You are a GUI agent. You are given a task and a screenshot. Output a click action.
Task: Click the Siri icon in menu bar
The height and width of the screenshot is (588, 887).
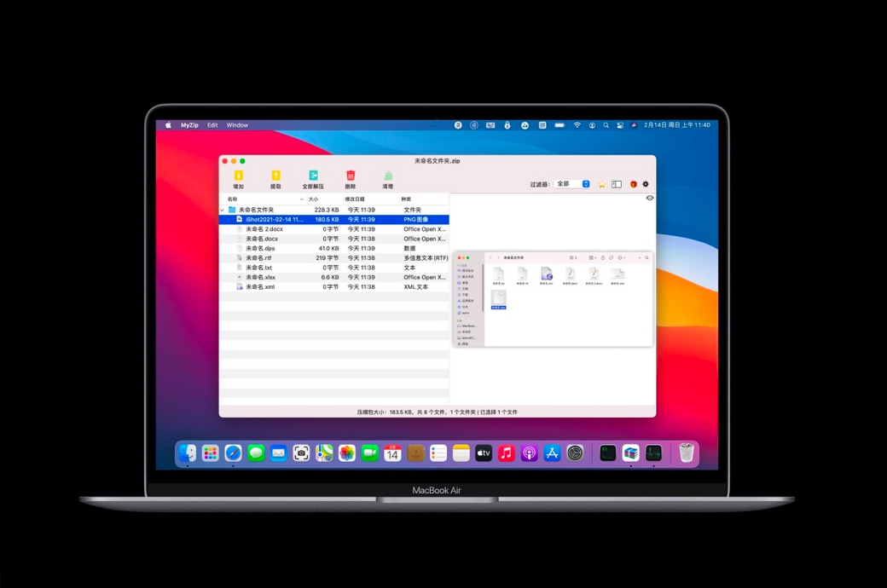coord(634,125)
